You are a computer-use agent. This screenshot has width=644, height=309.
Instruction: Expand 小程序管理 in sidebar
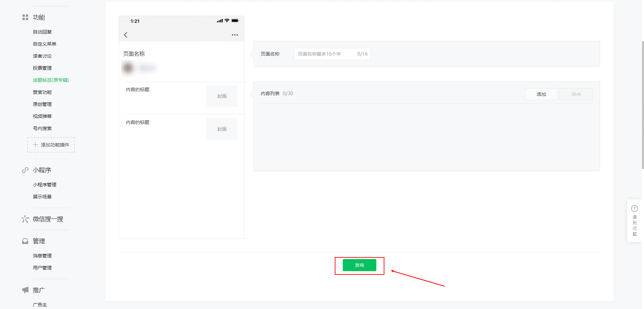coord(44,184)
